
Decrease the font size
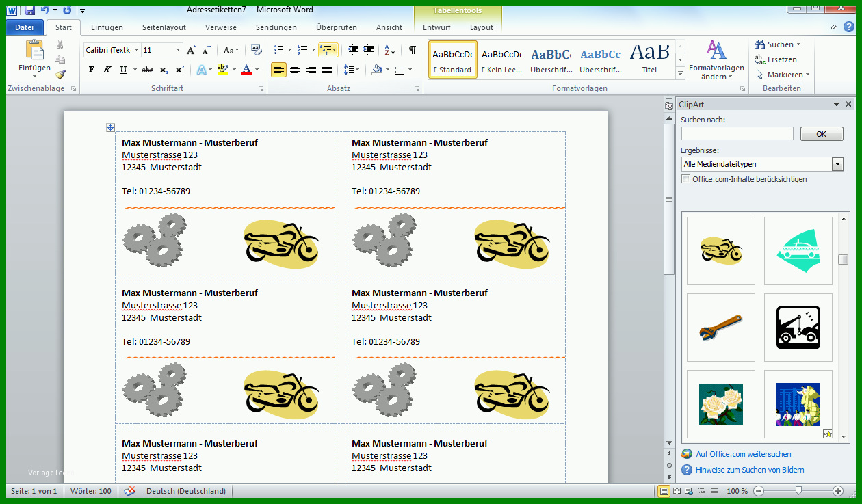206,50
